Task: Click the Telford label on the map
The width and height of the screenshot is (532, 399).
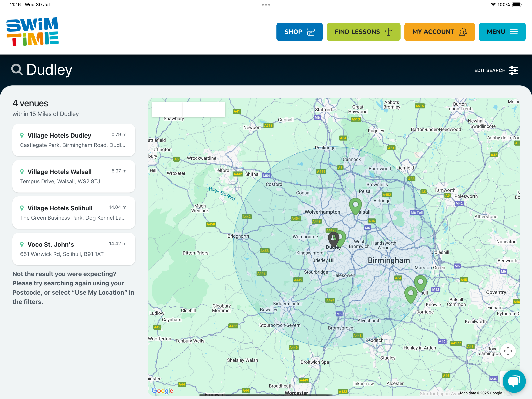Action: click(222, 170)
